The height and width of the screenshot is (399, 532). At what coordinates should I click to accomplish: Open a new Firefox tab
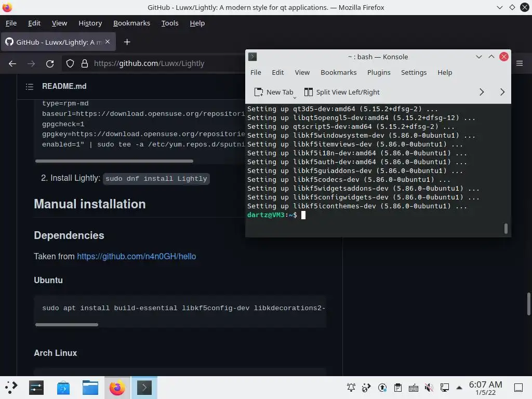[127, 42]
